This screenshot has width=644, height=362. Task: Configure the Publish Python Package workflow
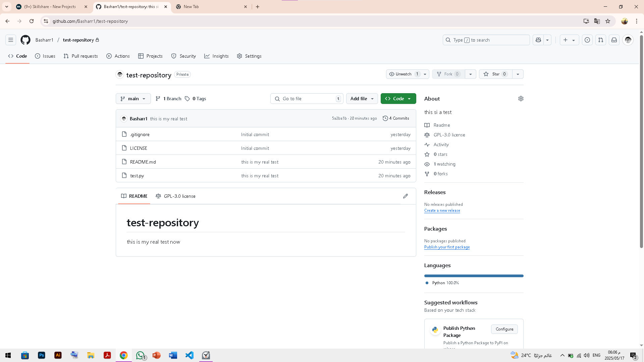504,329
